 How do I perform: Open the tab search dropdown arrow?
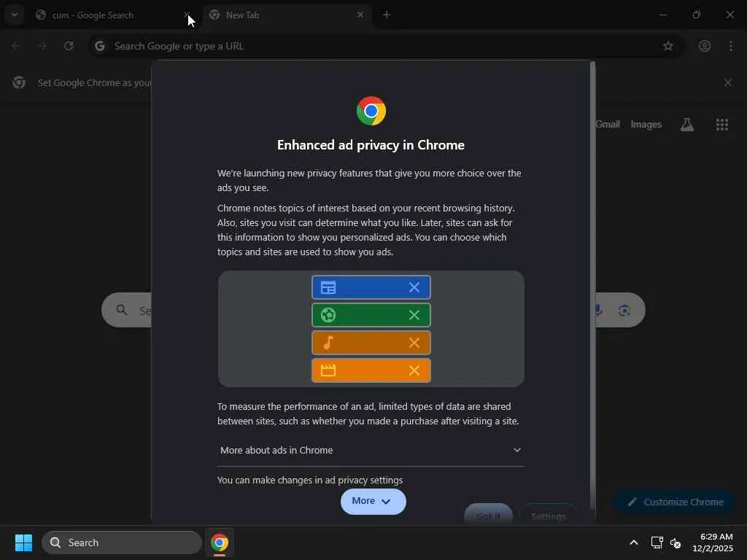click(x=15, y=15)
